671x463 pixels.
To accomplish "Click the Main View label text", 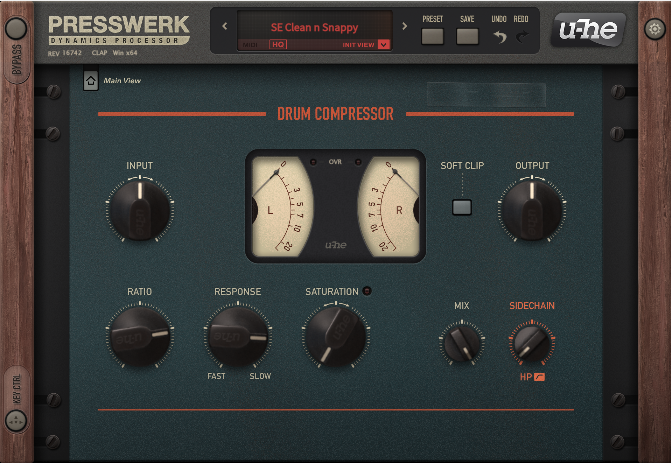I will pos(122,80).
